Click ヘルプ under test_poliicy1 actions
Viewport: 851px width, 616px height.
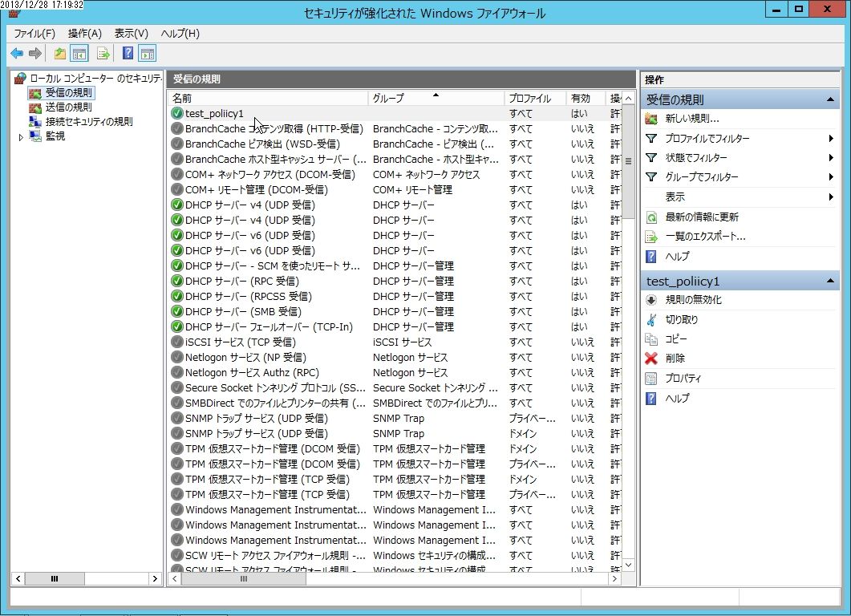677,398
